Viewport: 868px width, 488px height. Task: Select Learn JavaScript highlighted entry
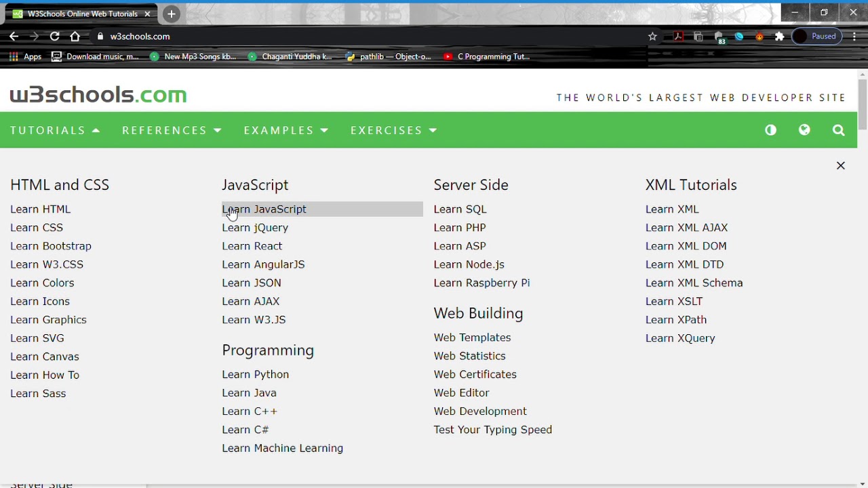coord(322,209)
